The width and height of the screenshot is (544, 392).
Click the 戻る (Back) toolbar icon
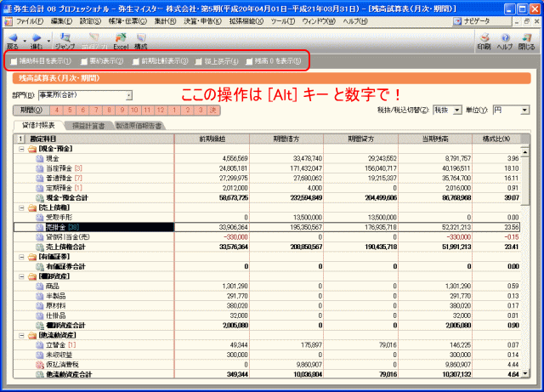tap(13, 40)
